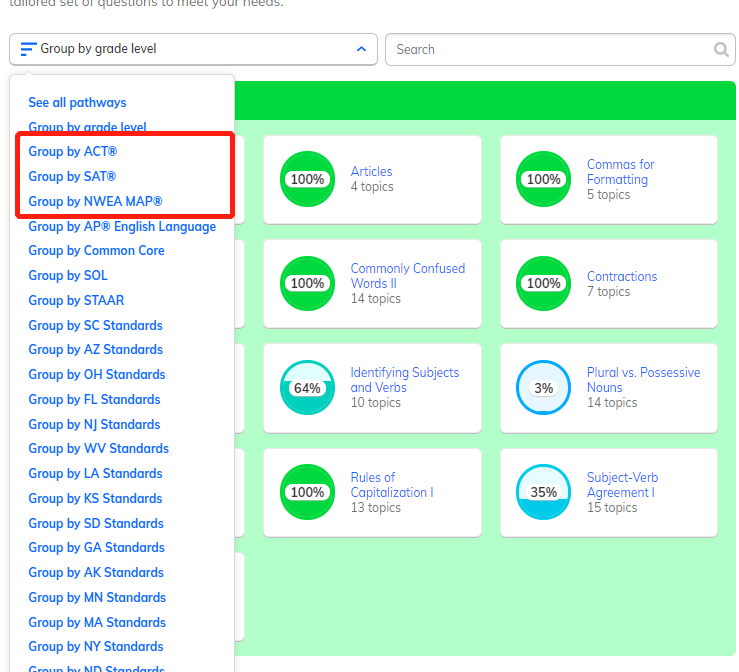Image resolution: width=739 pixels, height=672 pixels.
Task: Select See all pathways option
Action: coord(77,102)
